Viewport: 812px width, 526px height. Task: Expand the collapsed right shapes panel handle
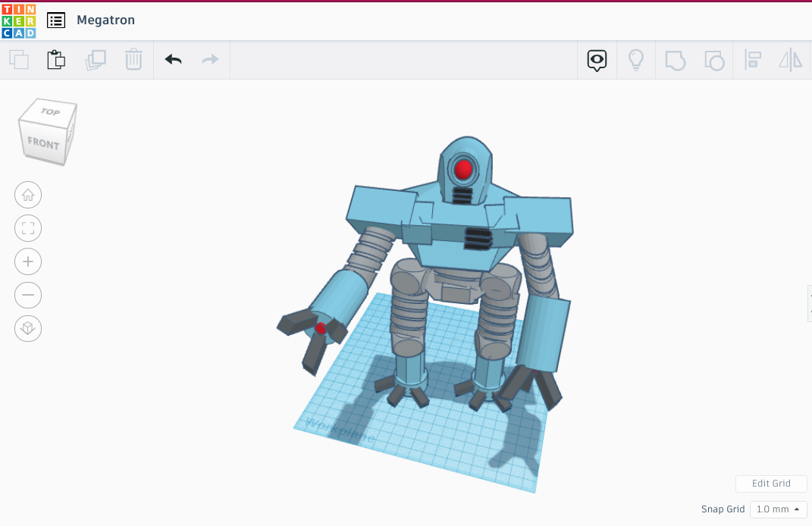tap(810, 303)
